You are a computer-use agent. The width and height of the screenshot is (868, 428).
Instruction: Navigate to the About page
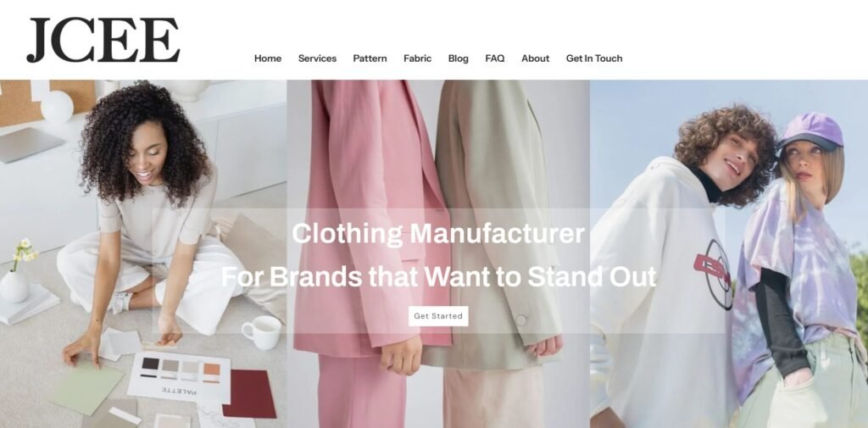pyautogui.click(x=536, y=58)
